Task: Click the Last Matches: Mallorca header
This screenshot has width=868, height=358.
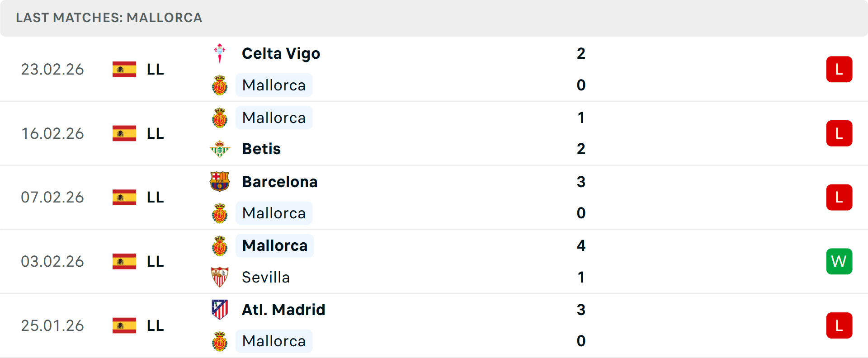Action: coord(109,18)
